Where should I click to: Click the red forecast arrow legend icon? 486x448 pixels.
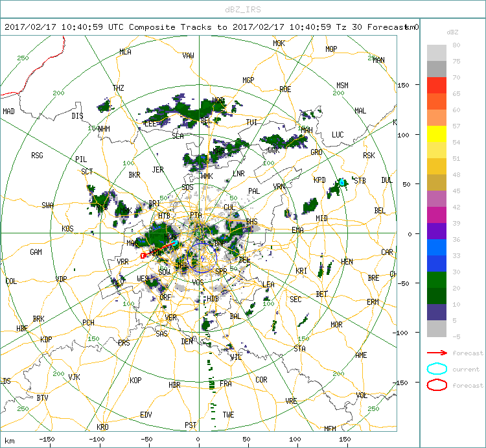click(437, 353)
